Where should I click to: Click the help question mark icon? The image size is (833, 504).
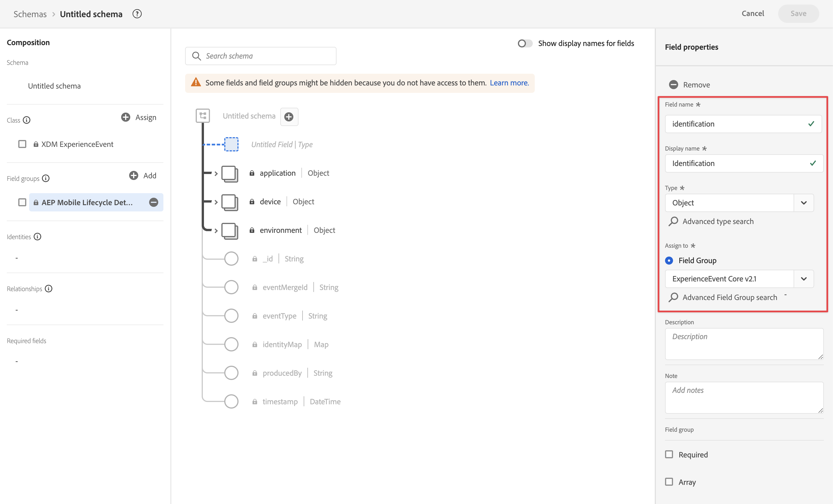click(137, 14)
